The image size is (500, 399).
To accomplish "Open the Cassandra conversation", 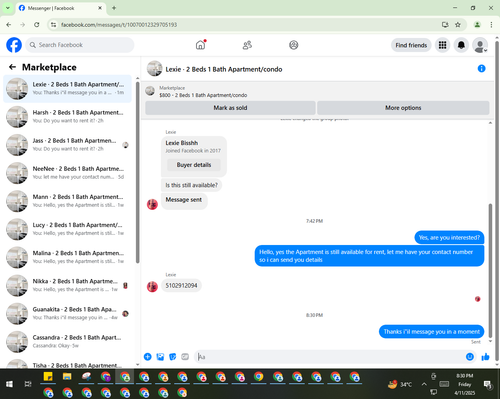I will pyautogui.click(x=67, y=342).
